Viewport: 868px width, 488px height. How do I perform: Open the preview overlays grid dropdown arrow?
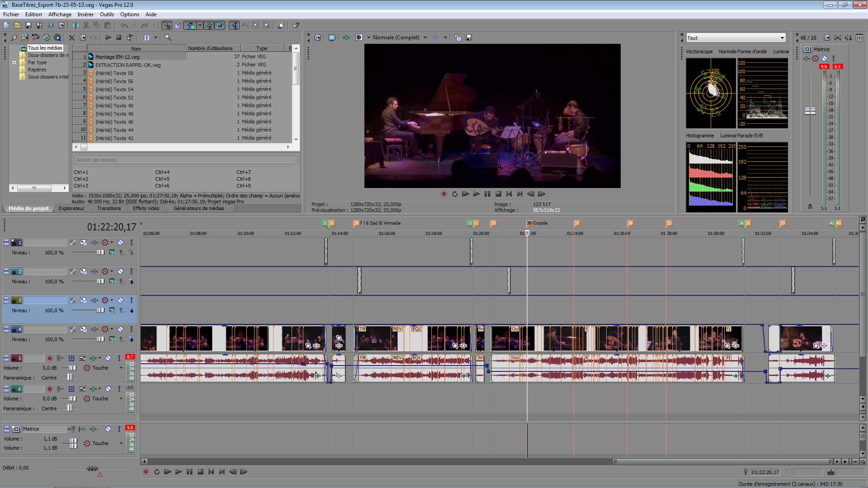pos(445,38)
